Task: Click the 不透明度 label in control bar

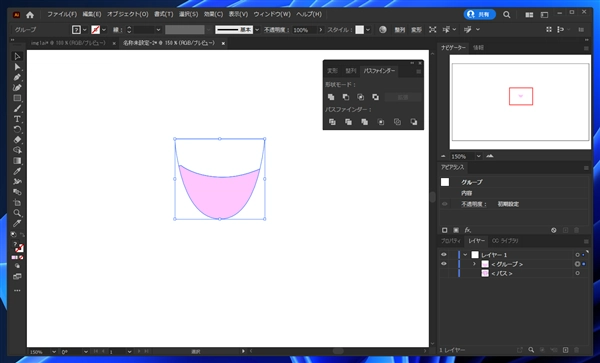Action: pyautogui.click(x=277, y=29)
